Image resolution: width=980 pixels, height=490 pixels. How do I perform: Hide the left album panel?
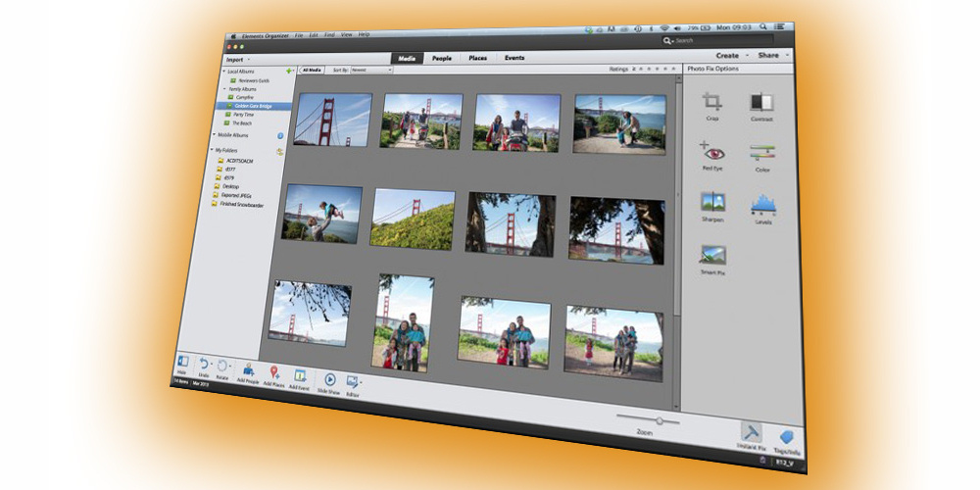[x=182, y=363]
